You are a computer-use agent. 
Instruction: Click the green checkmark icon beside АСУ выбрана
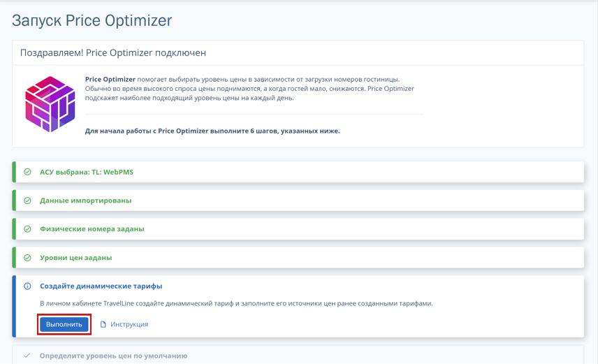coord(27,172)
